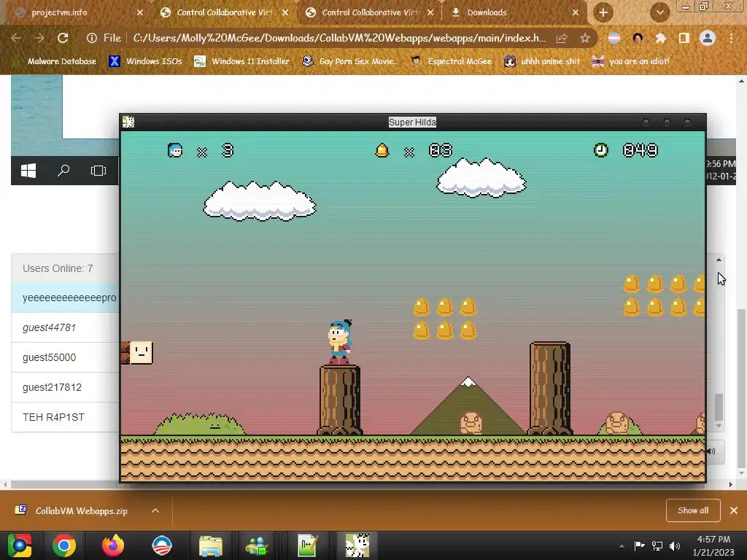Click the Hilda lives icon in the game HUD

point(175,150)
